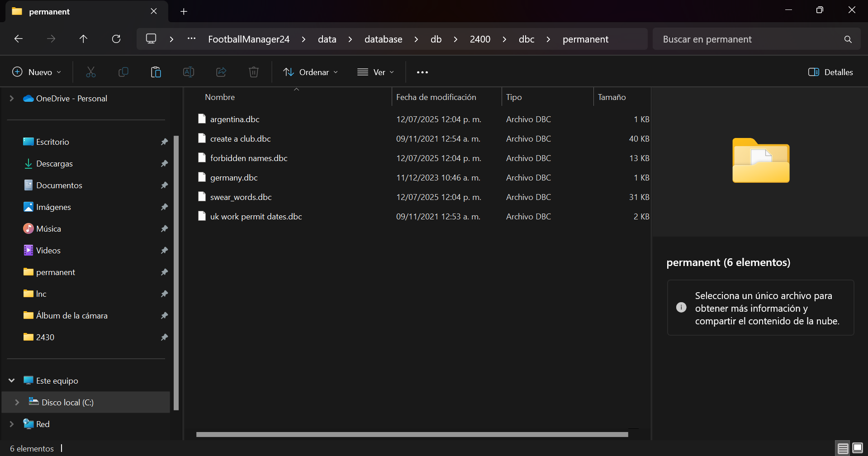Click the sidebar vertical scrollbar
Viewport: 868px width, 456px height.
click(176, 273)
